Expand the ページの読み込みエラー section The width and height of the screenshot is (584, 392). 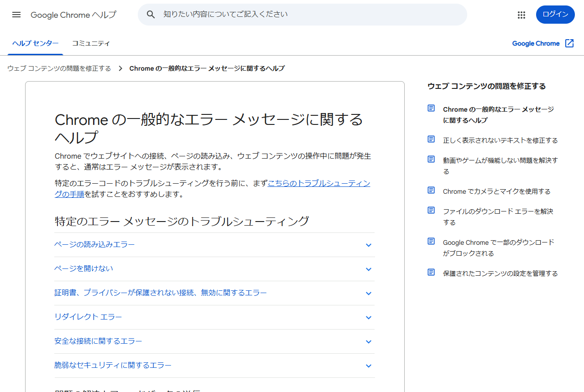coord(214,245)
